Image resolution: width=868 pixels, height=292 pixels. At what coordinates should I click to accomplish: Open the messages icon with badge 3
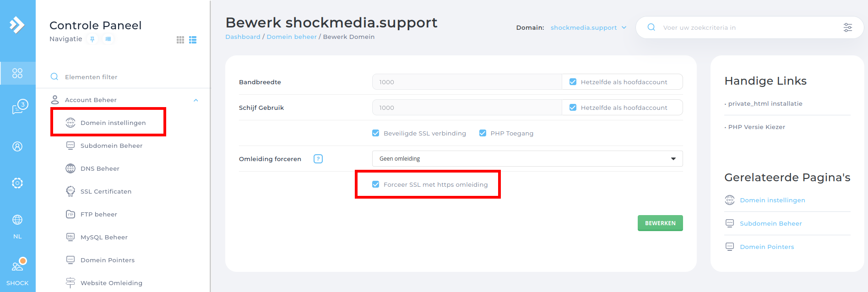tap(18, 108)
